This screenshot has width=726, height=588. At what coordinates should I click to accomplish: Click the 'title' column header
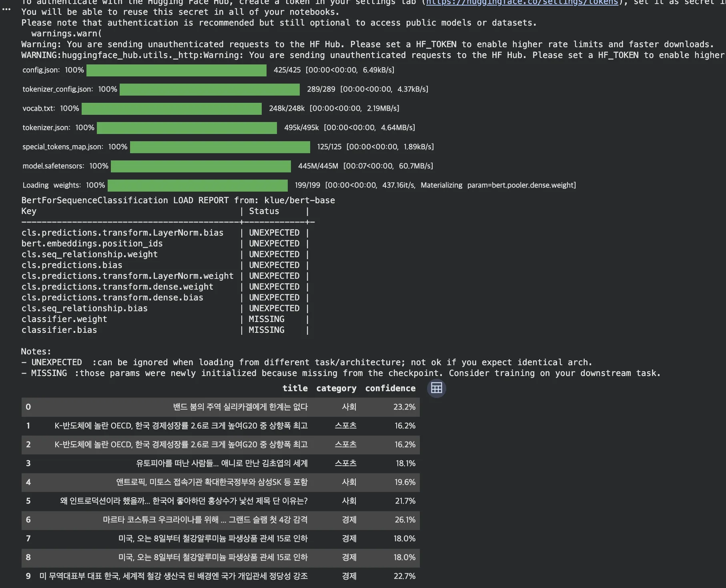click(x=295, y=388)
